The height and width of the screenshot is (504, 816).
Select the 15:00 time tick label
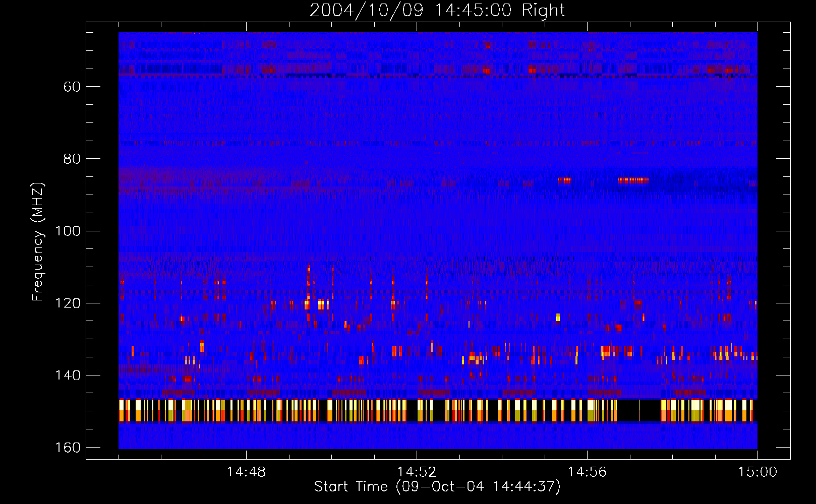[x=757, y=472]
